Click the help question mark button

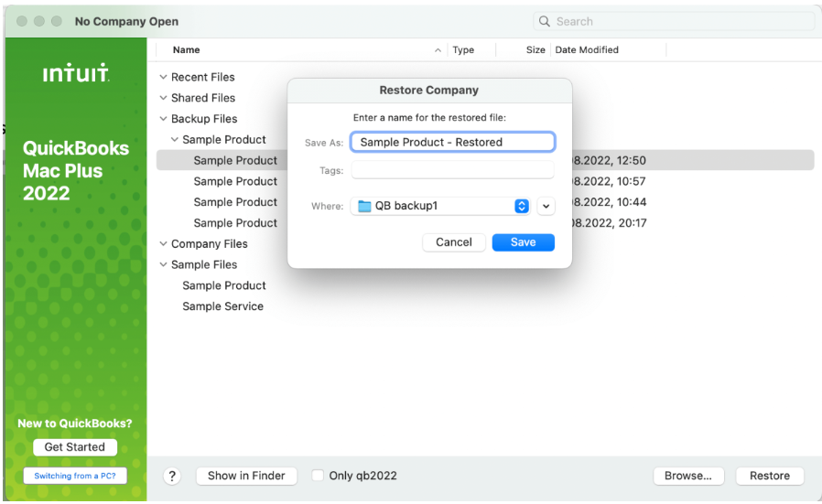(172, 476)
